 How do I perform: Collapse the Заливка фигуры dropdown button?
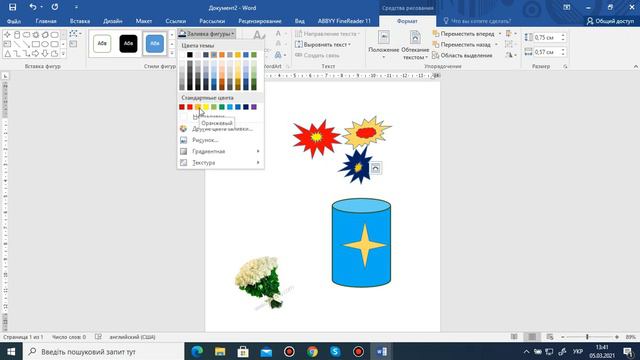207,34
